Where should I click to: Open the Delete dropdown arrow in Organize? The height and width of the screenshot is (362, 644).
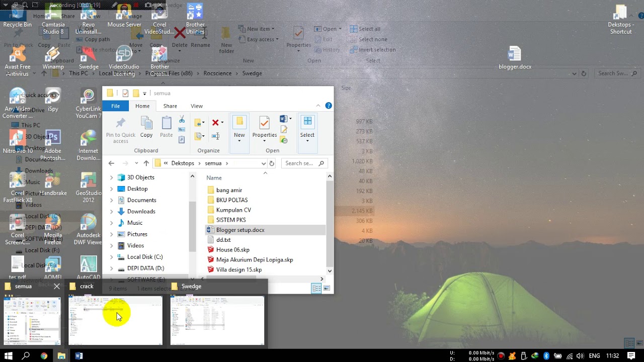222,123
